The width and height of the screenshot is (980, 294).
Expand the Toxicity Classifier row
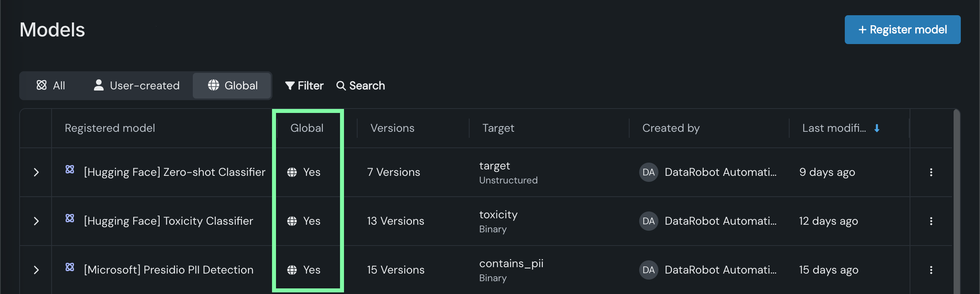pos(36,221)
